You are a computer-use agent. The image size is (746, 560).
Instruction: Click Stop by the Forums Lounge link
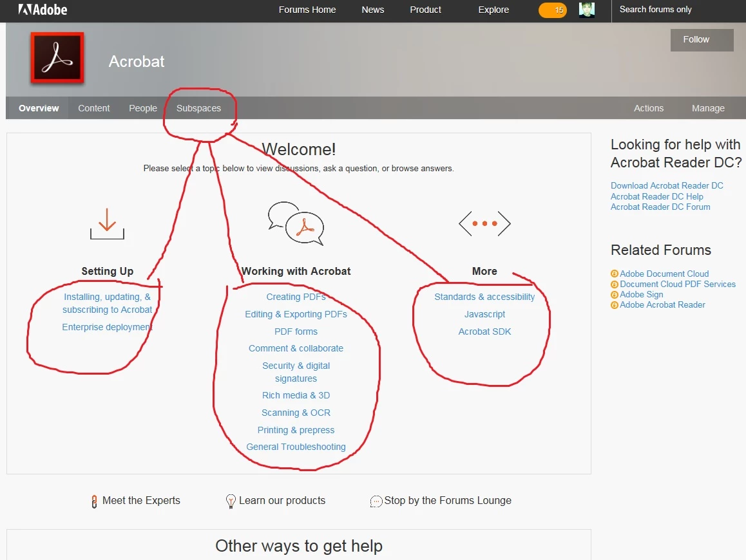[x=448, y=501]
